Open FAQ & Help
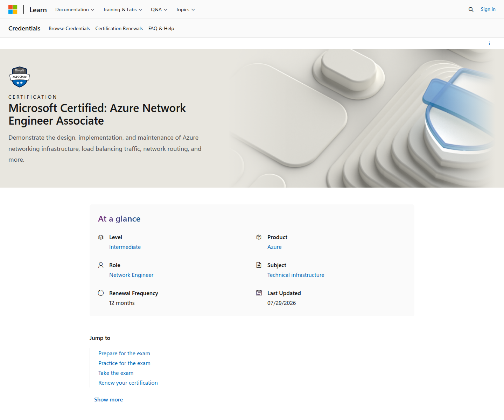504x420 pixels. (161, 28)
